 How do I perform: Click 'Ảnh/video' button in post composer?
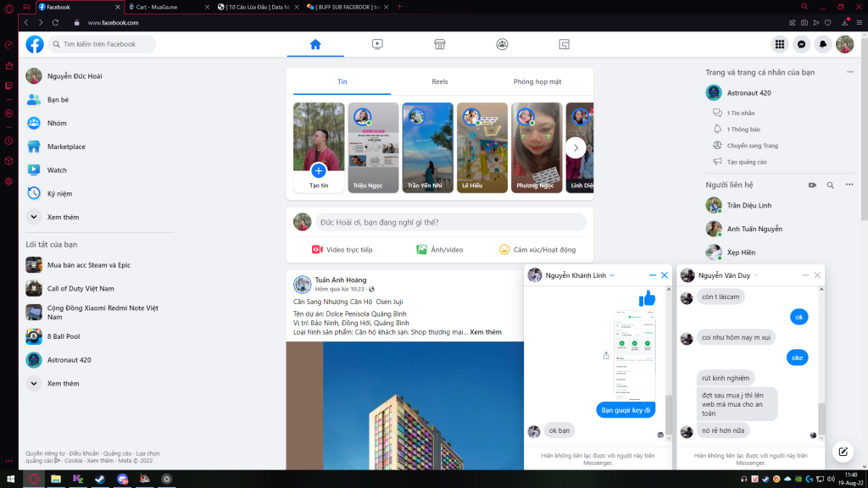440,250
